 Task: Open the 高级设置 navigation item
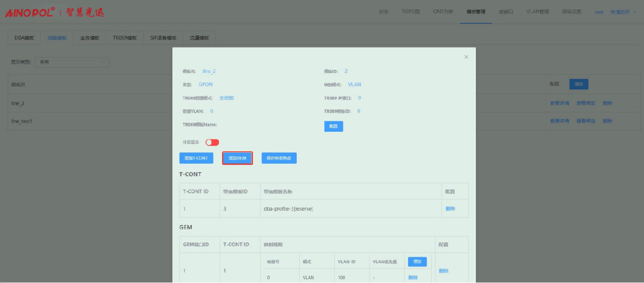pos(571,12)
